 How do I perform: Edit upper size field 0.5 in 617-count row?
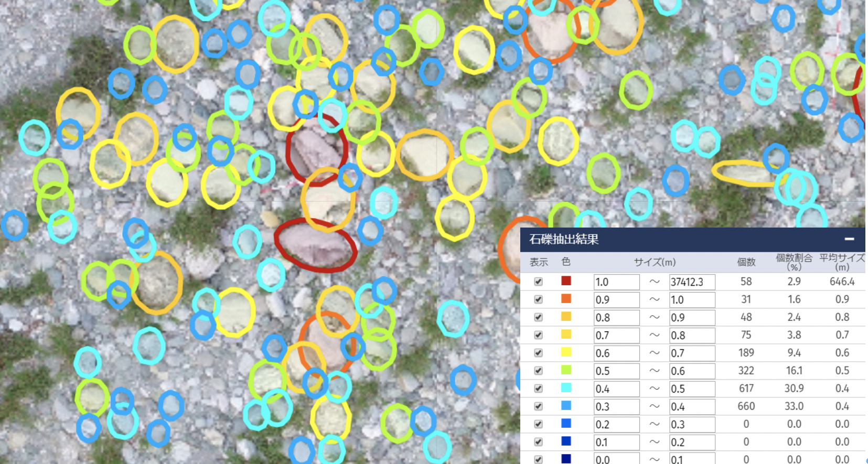(x=692, y=389)
